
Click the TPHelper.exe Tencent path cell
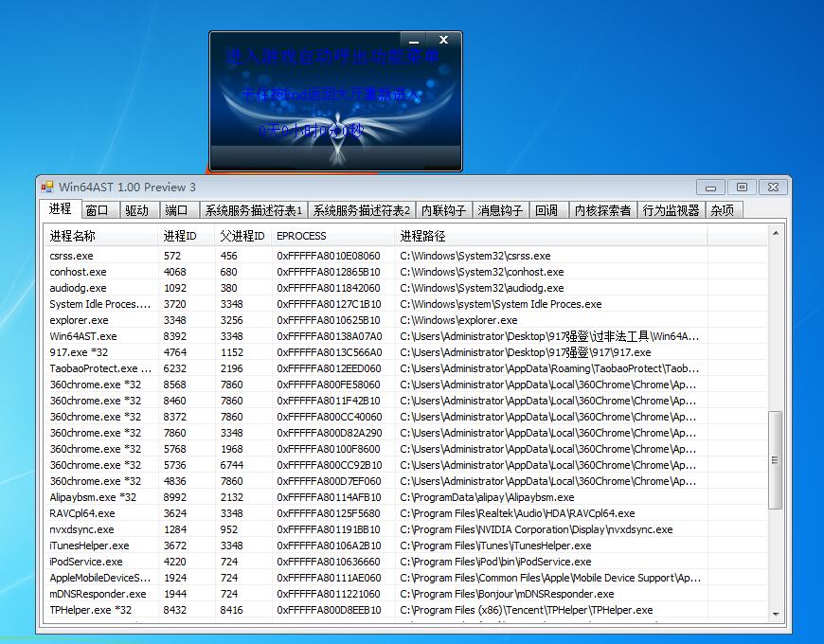pos(526,611)
